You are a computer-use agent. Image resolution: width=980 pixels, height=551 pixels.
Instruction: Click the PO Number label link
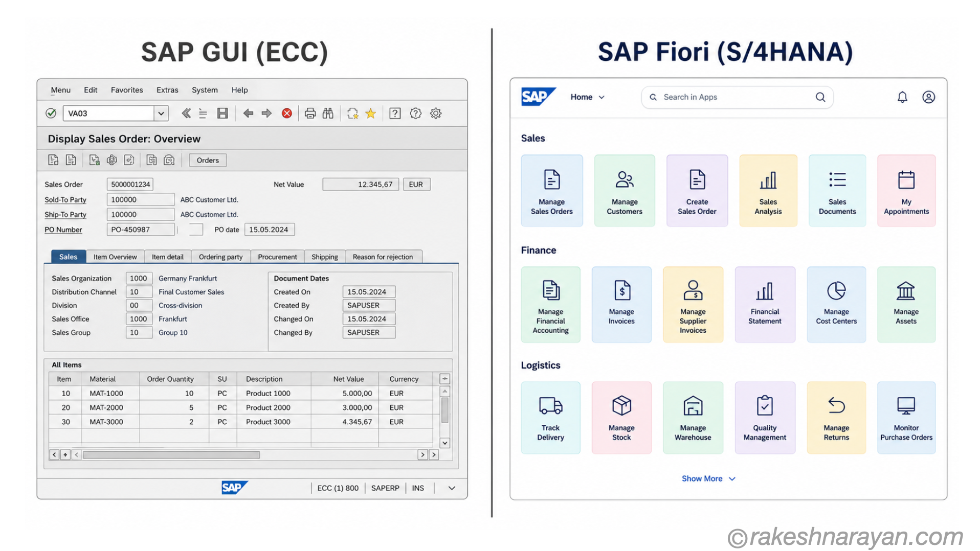(x=63, y=229)
